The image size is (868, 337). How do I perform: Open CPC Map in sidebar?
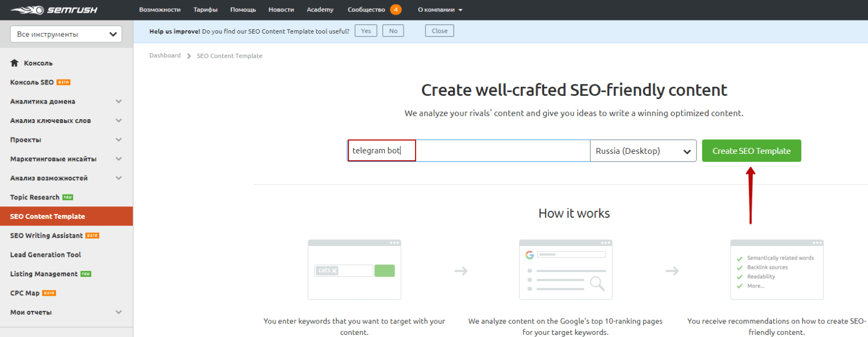(x=25, y=293)
